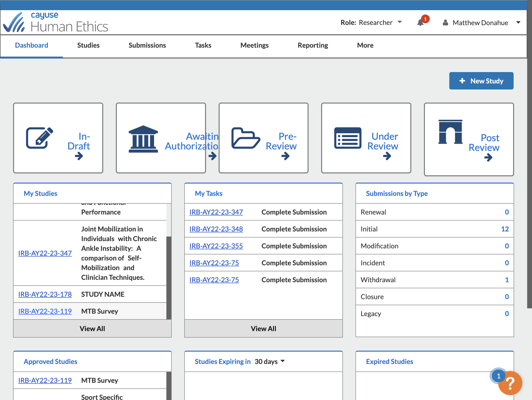Click the user profile silhouette icon
The image size is (532, 400).
click(445, 22)
